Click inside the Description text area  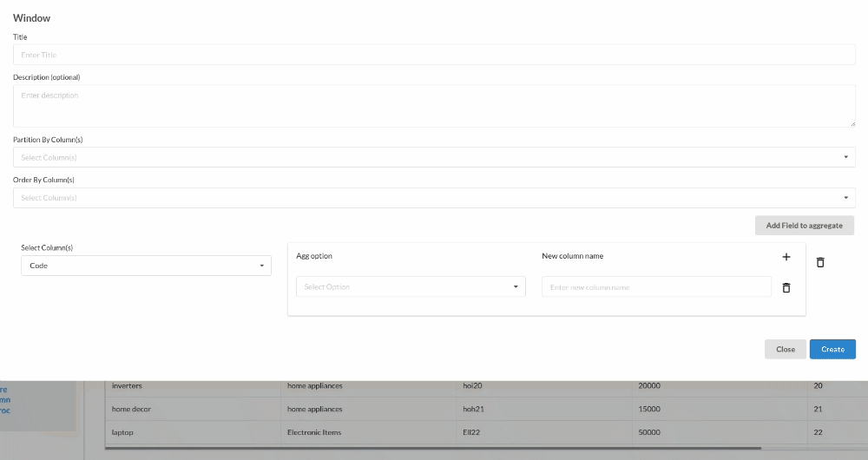pyautogui.click(x=434, y=106)
